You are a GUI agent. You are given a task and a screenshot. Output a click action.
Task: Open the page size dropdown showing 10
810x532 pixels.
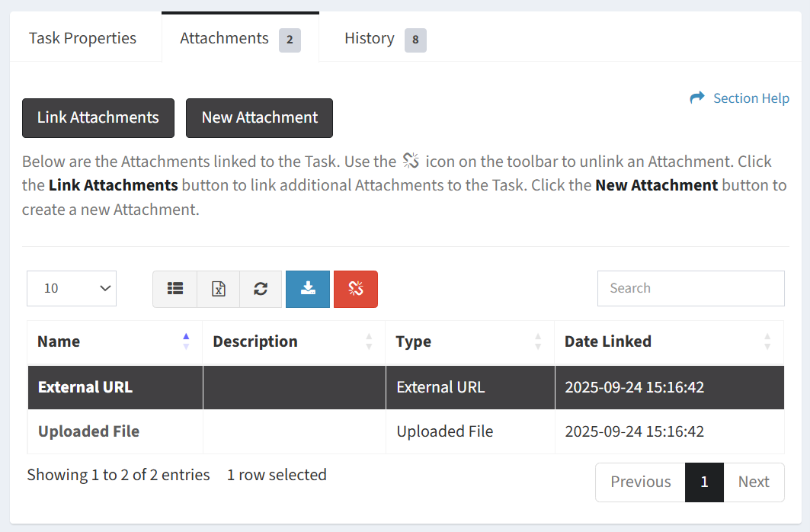point(72,288)
